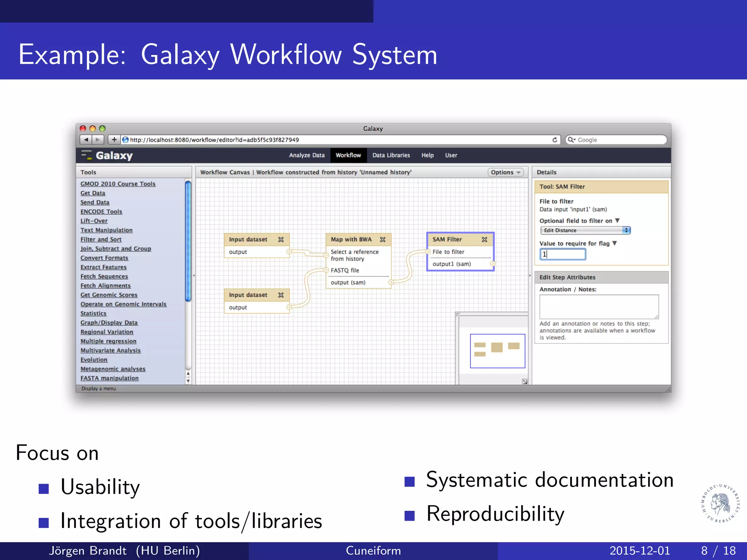Open the Fetch Sequences section
Viewport: 747px width, 560px height.
point(104,276)
